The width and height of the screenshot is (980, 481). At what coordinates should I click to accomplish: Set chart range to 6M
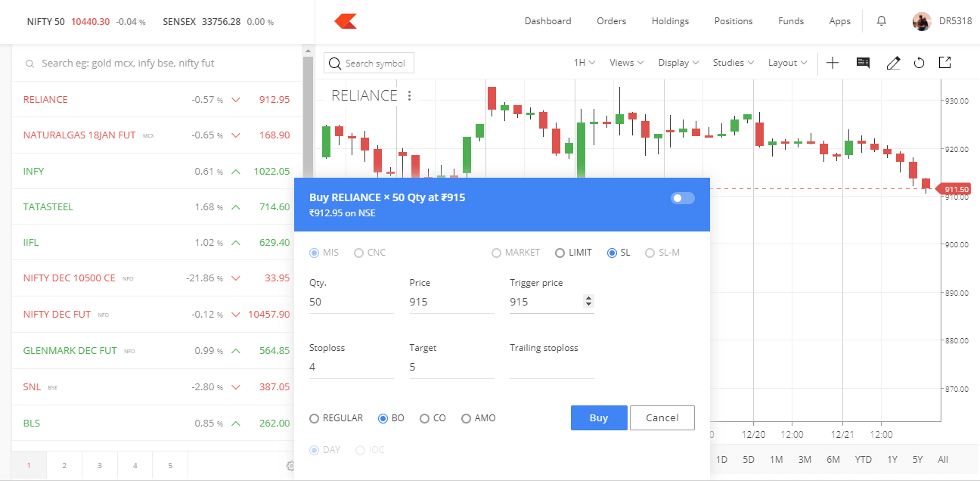click(833, 459)
